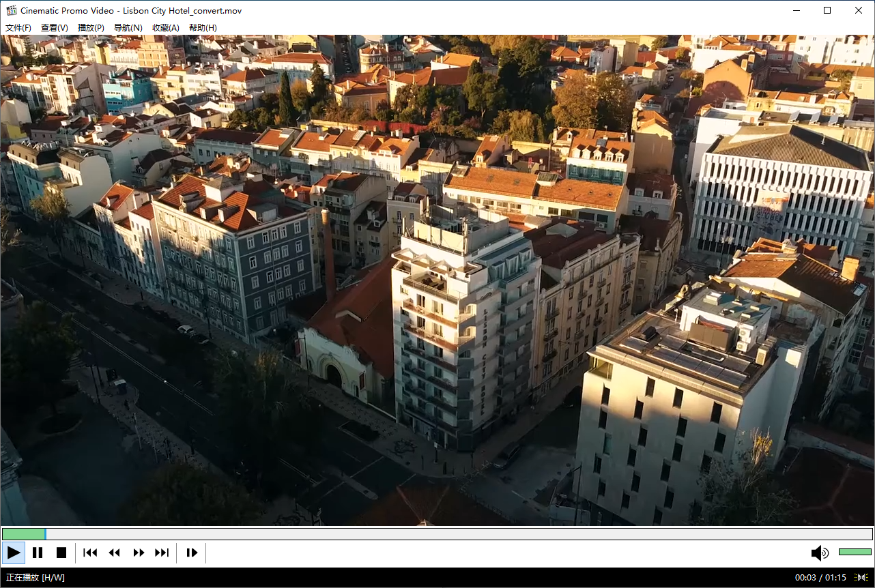Stop the video with the square button

coord(61,553)
